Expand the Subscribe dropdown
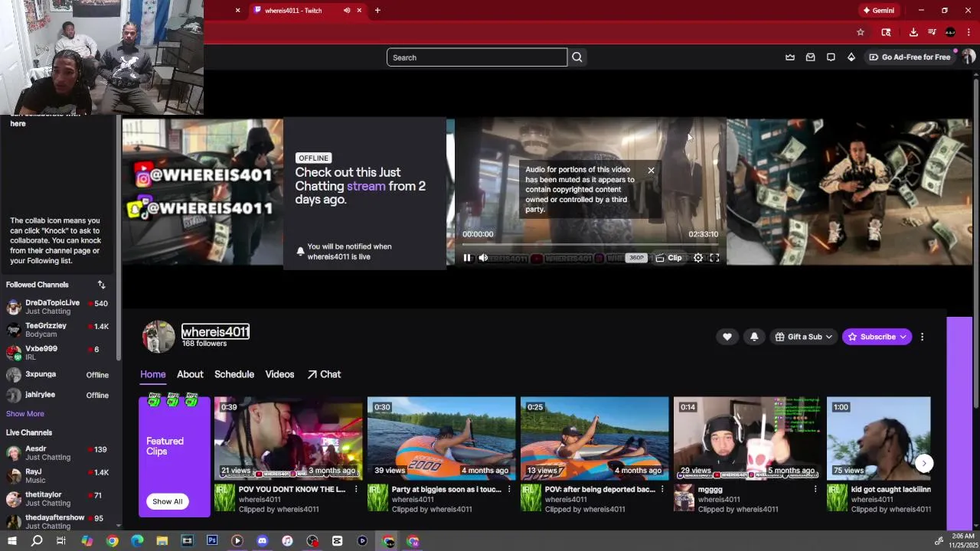The image size is (980, 551). pyautogui.click(x=903, y=337)
